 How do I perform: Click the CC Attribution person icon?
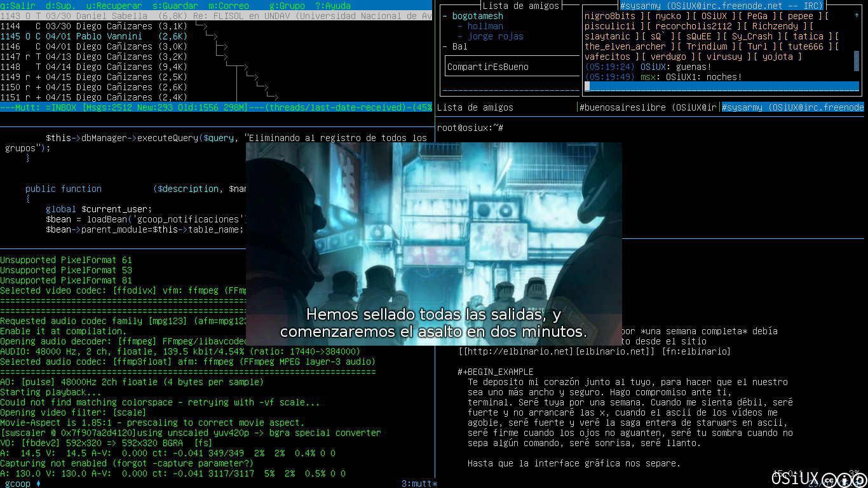[844, 480]
